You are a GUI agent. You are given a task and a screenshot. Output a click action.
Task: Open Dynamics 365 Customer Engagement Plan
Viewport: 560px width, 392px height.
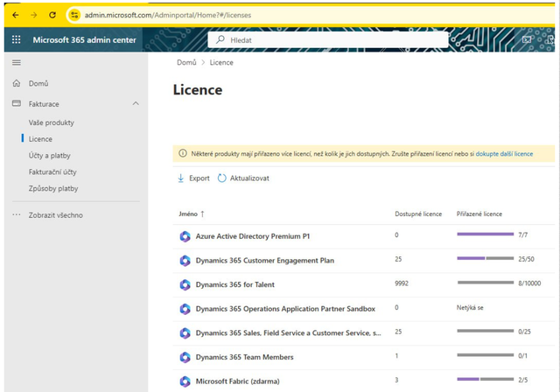click(x=265, y=261)
